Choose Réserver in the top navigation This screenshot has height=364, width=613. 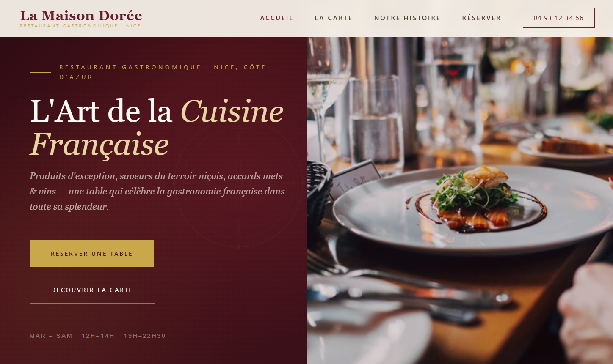pyautogui.click(x=481, y=18)
